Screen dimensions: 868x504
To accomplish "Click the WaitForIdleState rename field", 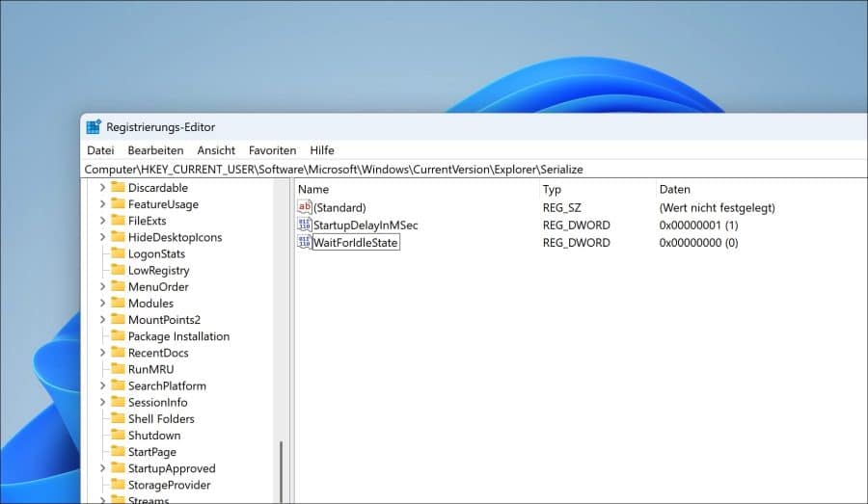I will tap(356, 242).
